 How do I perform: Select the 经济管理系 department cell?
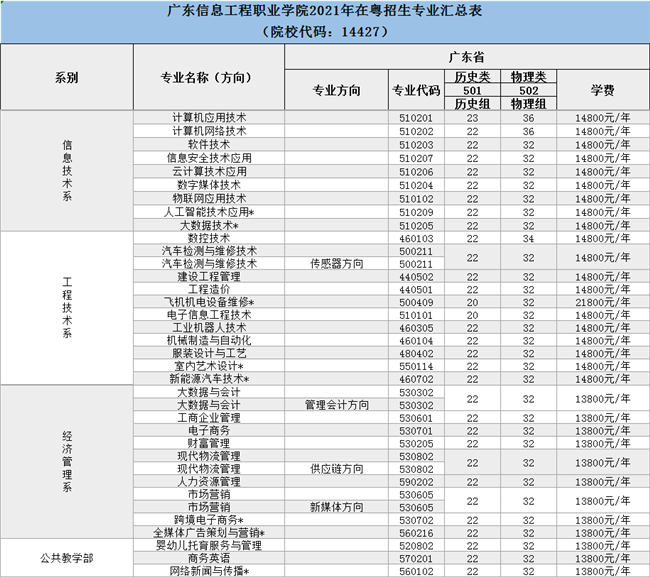click(x=66, y=461)
